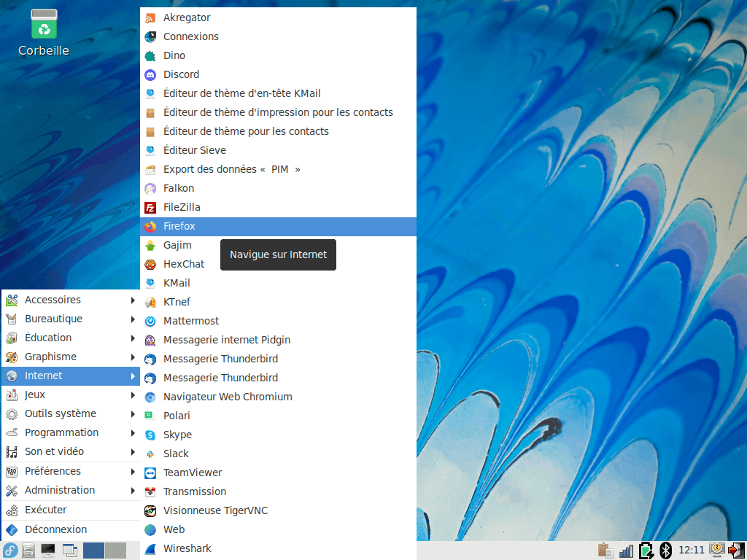The image size is (747, 560).
Task: Expand the Graphisme submenu
Action: tap(71, 357)
